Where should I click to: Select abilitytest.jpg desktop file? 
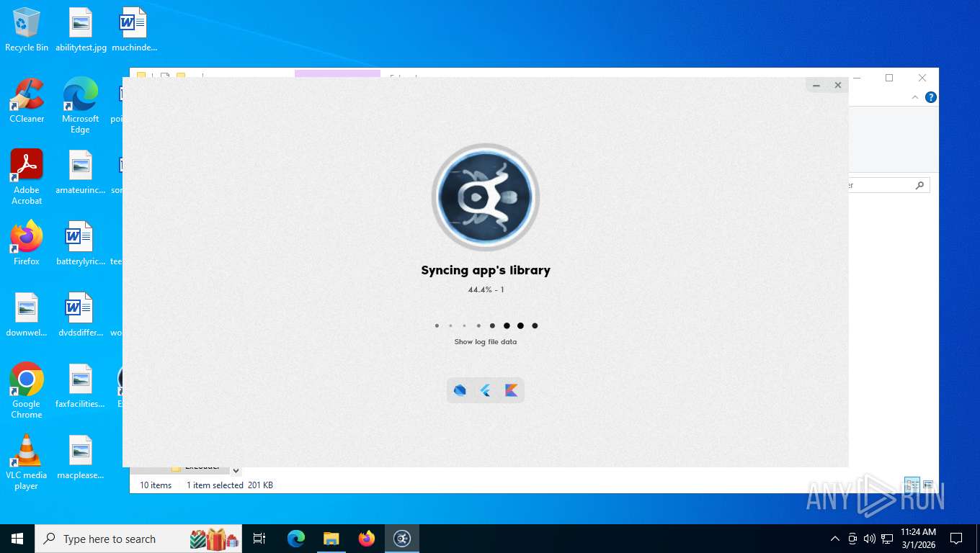point(81,30)
